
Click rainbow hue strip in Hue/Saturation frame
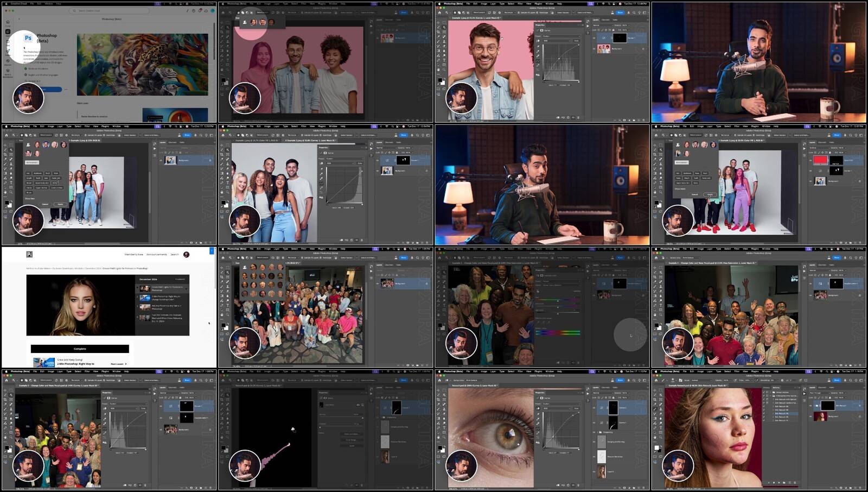click(x=558, y=332)
